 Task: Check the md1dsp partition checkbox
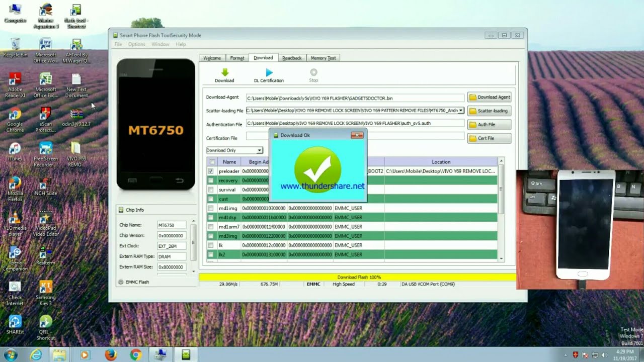point(211,217)
